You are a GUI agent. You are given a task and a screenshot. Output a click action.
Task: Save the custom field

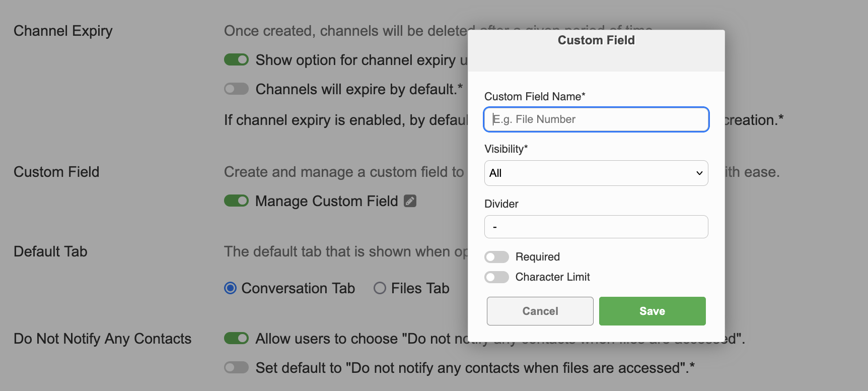click(x=652, y=311)
